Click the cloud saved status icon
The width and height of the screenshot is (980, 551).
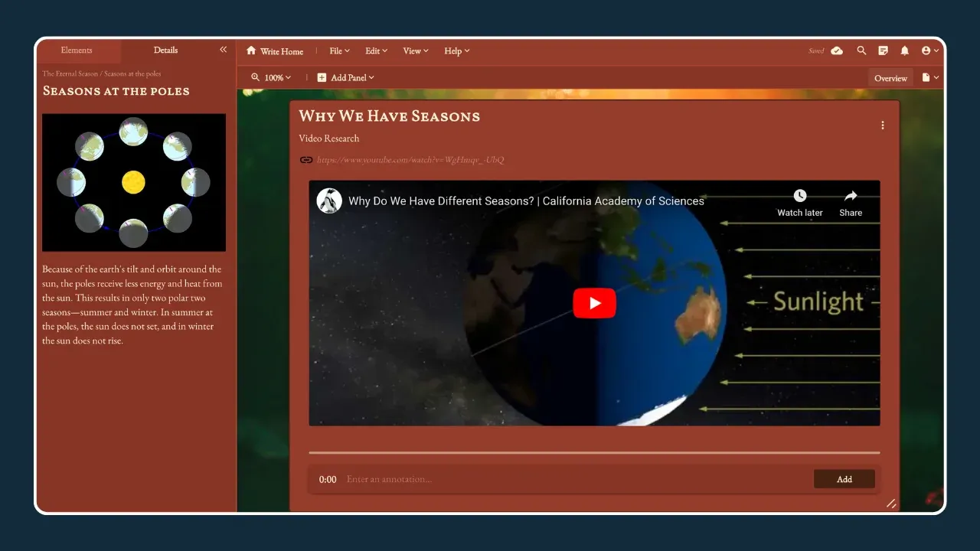tap(837, 51)
